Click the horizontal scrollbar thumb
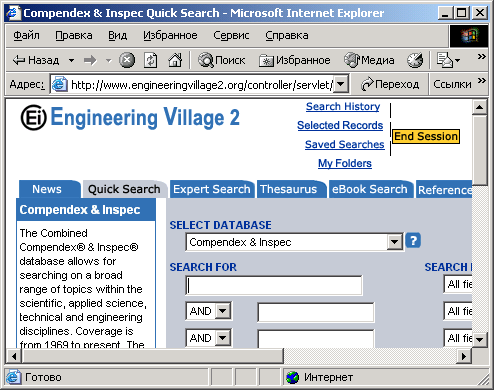494x390 pixels. [x=153, y=356]
